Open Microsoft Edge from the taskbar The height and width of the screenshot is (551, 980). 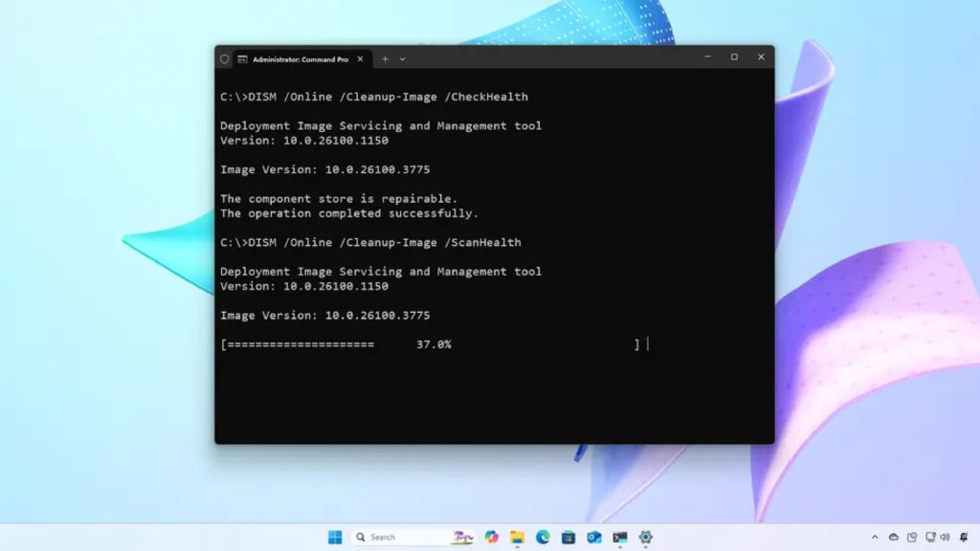(x=543, y=537)
